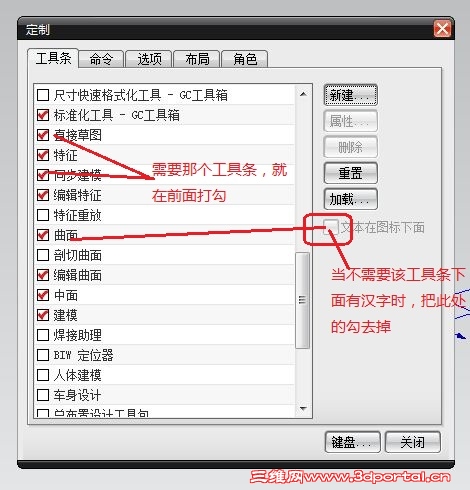Viewport: 470px width, 490px height.
Task: Close the 定制 dialog with X icon
Action: (x=442, y=29)
